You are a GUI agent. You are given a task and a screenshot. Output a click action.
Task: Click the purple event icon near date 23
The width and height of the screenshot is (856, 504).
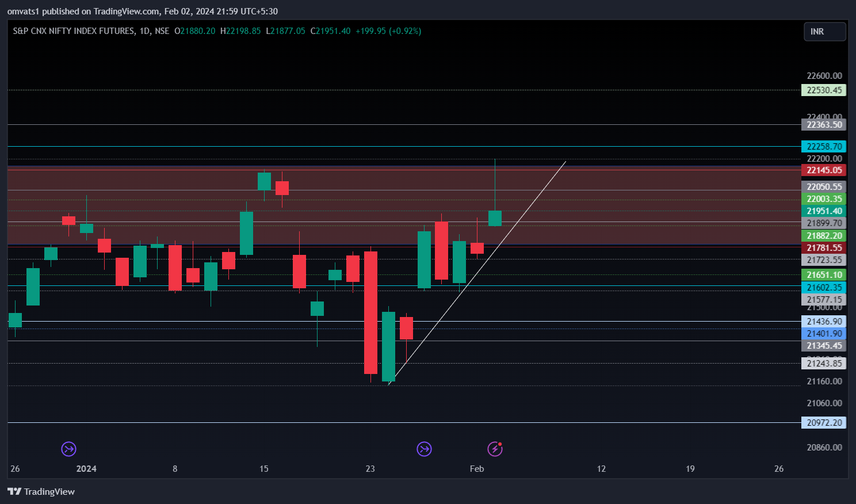(x=424, y=449)
